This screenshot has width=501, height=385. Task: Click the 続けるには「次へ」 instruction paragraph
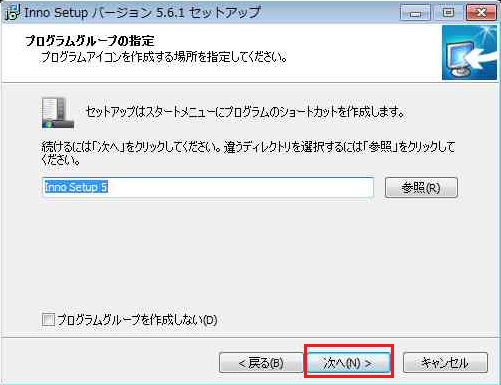coord(248,153)
